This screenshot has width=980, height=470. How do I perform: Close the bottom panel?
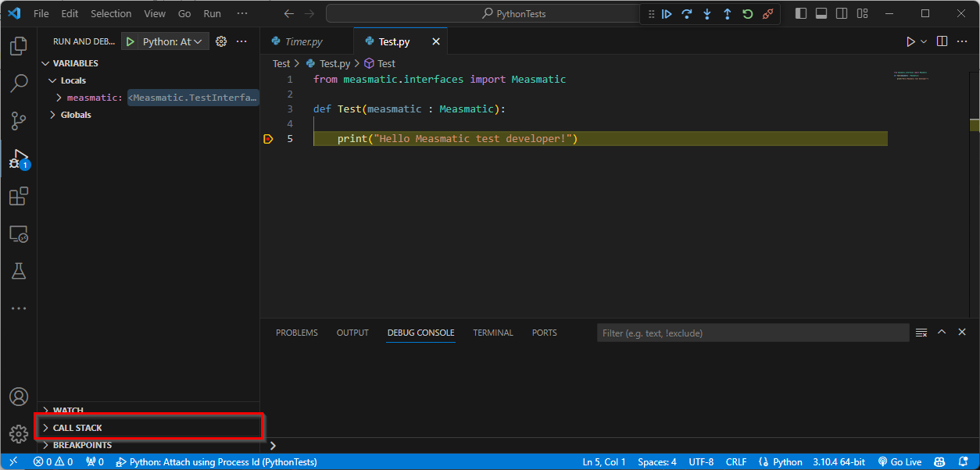(x=962, y=333)
